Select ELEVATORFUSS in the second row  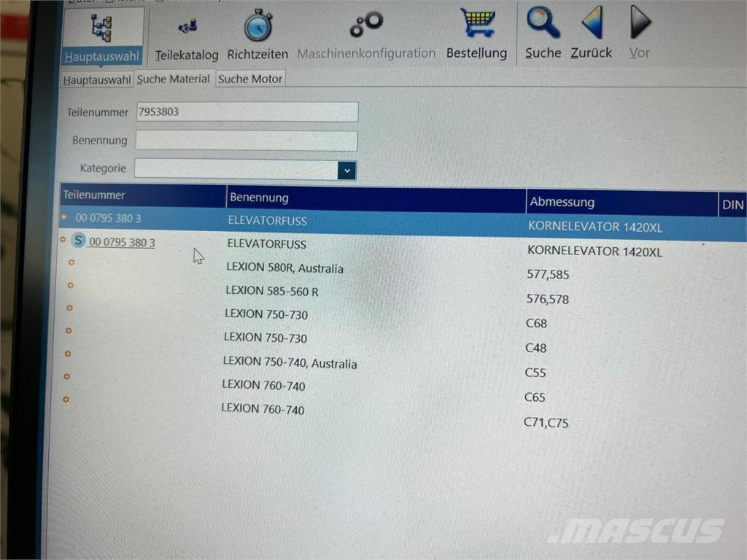click(267, 244)
